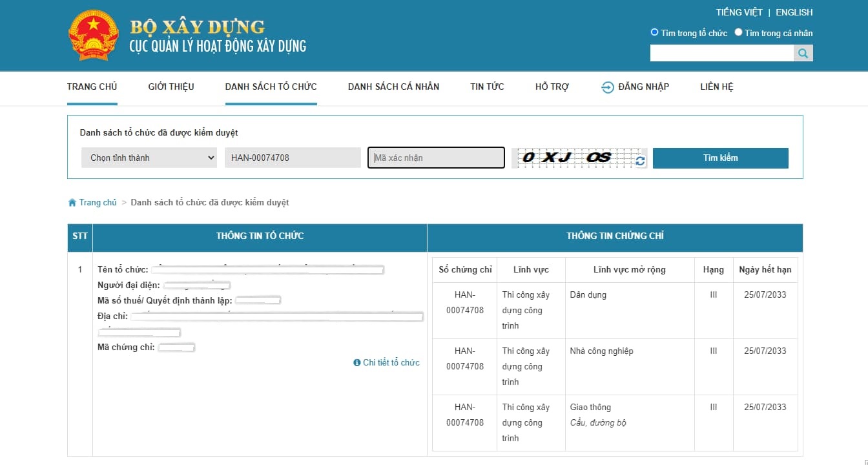This screenshot has width=868, height=465.
Task: Click the 'Hạng' column header
Action: click(714, 270)
